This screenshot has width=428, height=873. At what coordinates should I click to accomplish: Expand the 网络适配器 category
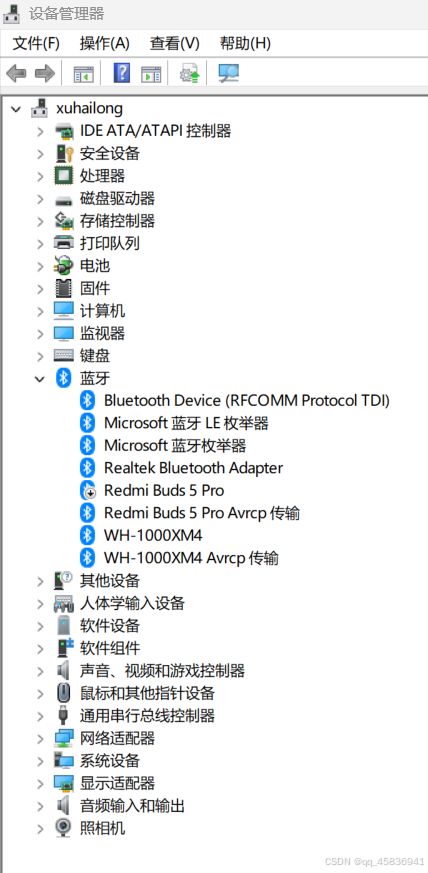pyautogui.click(x=40, y=738)
